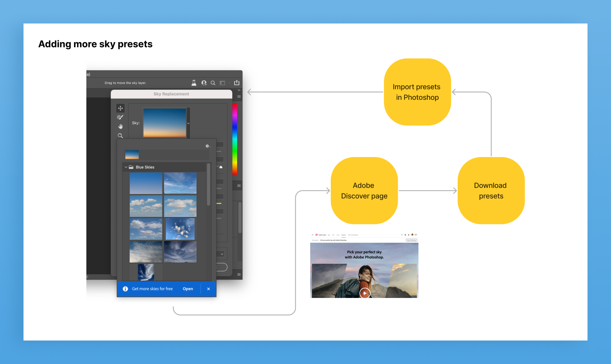
Task: Select the altocumulus rippled sky thumbnail
Action: [146, 252]
